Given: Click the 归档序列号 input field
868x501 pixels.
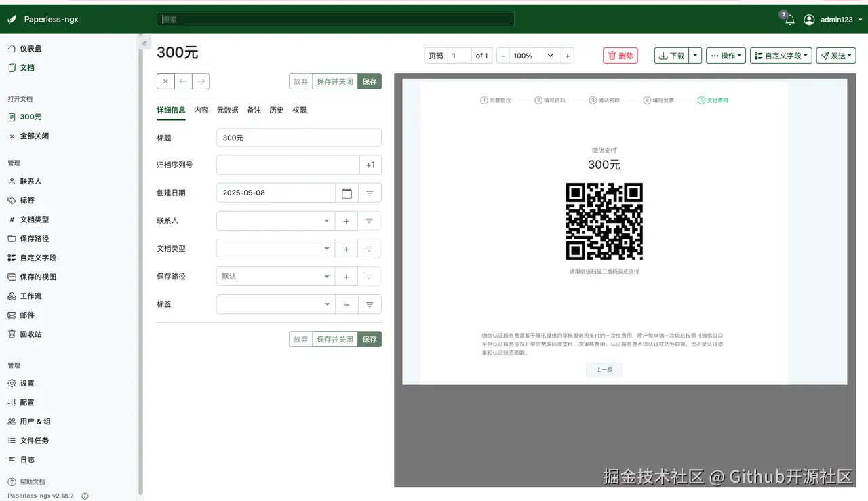Looking at the screenshot, I should pyautogui.click(x=288, y=165).
